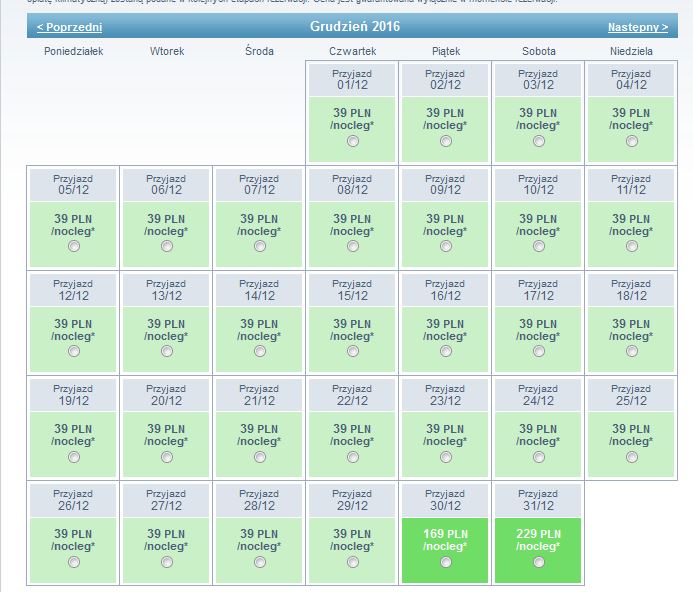Click the Wtorek weekday header
This screenshot has width=693, height=592.
(167, 51)
